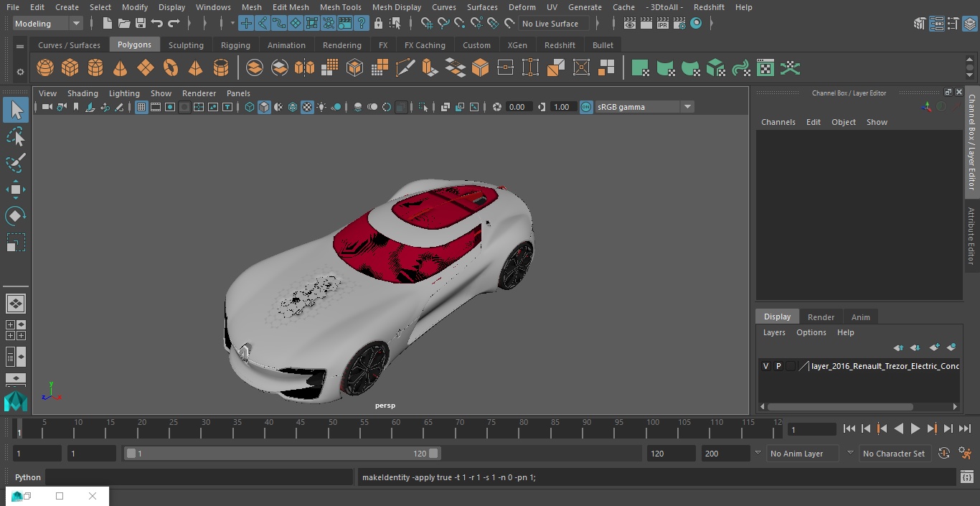Toggle smooth shade all cube button
This screenshot has height=506, width=980.
tap(264, 107)
